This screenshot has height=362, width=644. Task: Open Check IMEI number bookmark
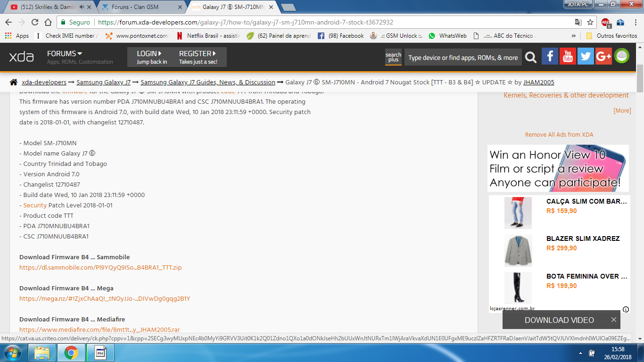(x=66, y=36)
